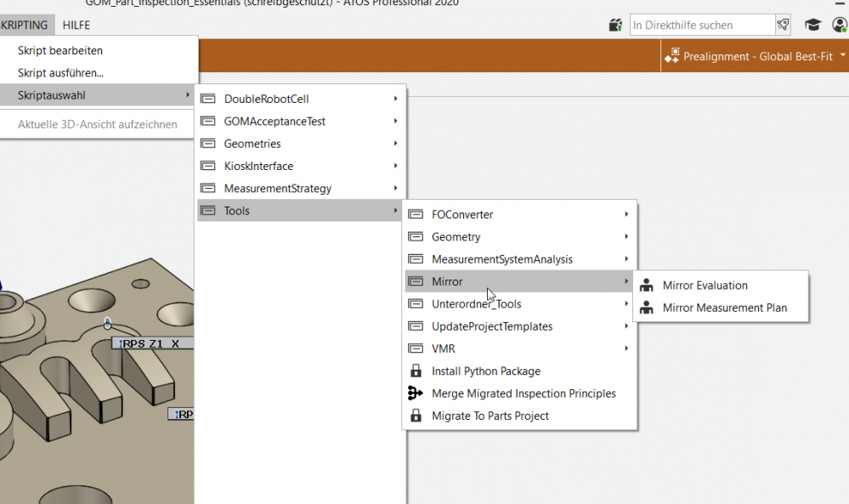Expand the MeasurementSystemAnalysis submenu
Viewport: 849px width, 504px height.
(520, 259)
